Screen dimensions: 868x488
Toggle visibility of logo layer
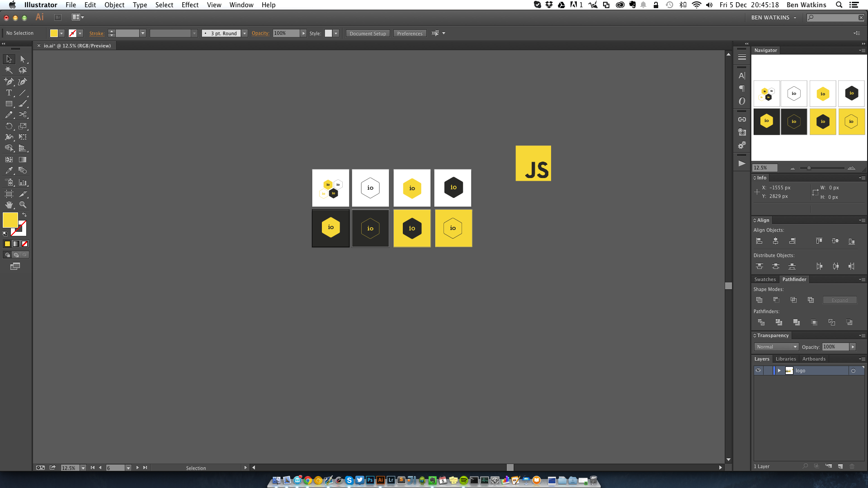point(758,371)
